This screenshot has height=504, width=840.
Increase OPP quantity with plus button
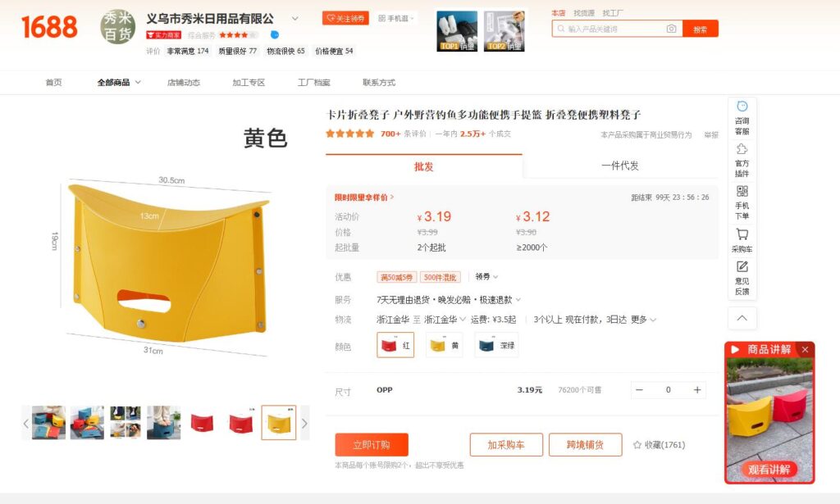tap(697, 390)
